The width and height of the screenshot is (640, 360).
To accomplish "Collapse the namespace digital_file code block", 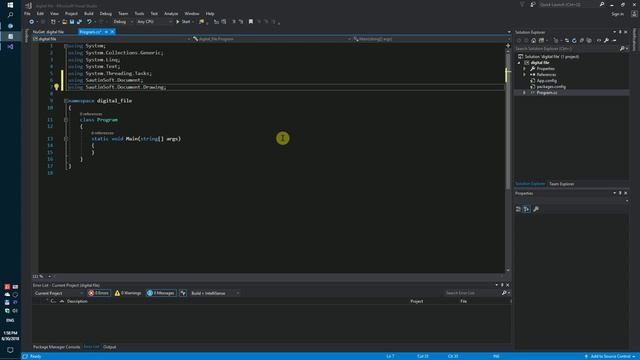I will [x=66, y=101].
